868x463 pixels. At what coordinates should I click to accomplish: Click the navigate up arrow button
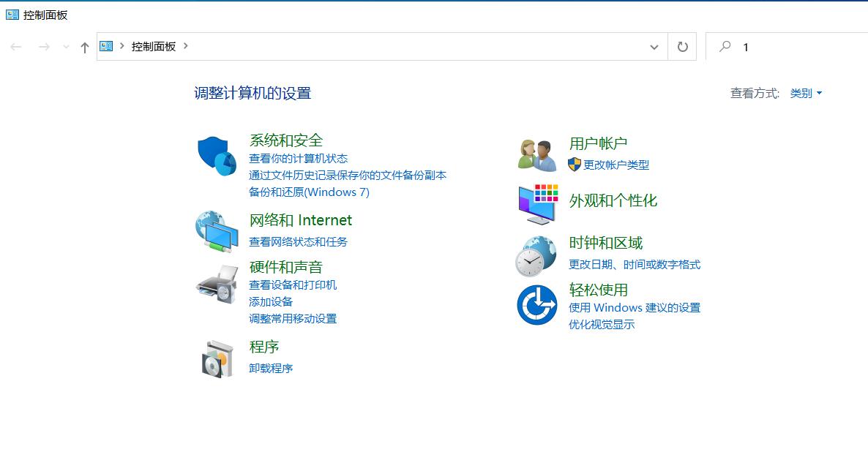coord(84,47)
